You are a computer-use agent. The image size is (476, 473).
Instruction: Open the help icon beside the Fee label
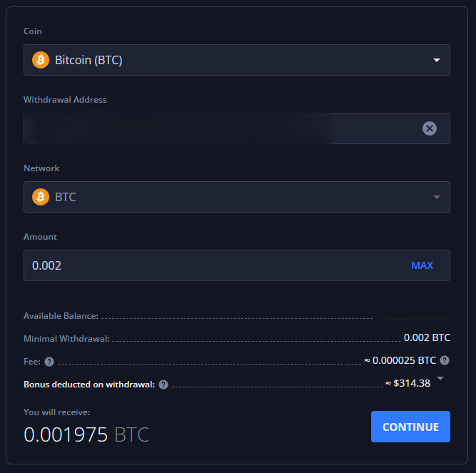tap(49, 362)
